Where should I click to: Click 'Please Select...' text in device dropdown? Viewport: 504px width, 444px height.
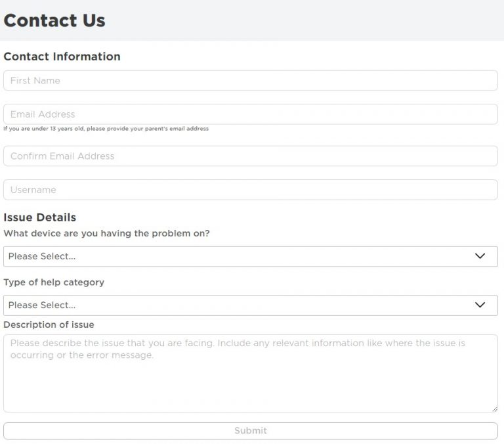point(42,257)
